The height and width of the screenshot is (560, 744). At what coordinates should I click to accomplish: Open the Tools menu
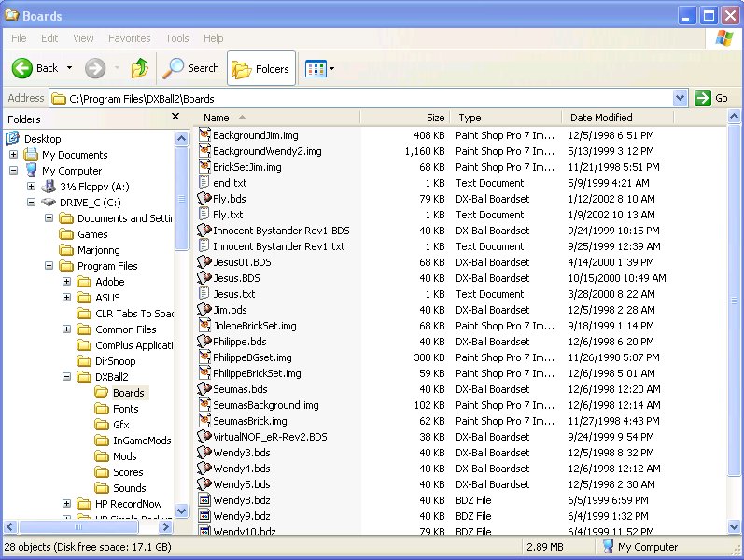(176, 38)
